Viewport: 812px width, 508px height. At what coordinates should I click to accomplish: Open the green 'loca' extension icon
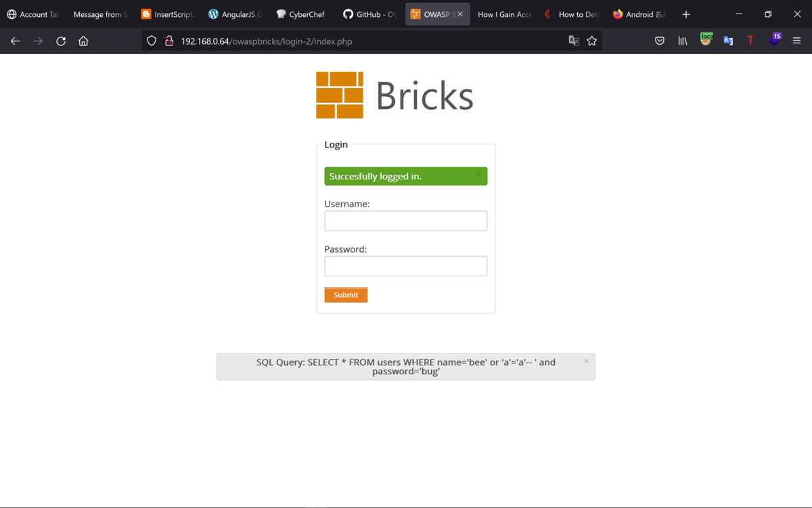coord(706,40)
